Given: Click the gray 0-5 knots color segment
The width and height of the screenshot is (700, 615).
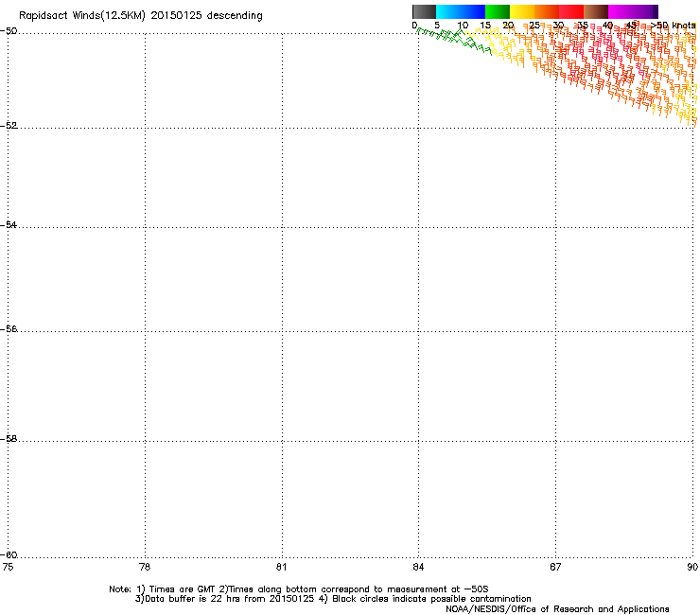Looking at the screenshot, I should [425, 11].
